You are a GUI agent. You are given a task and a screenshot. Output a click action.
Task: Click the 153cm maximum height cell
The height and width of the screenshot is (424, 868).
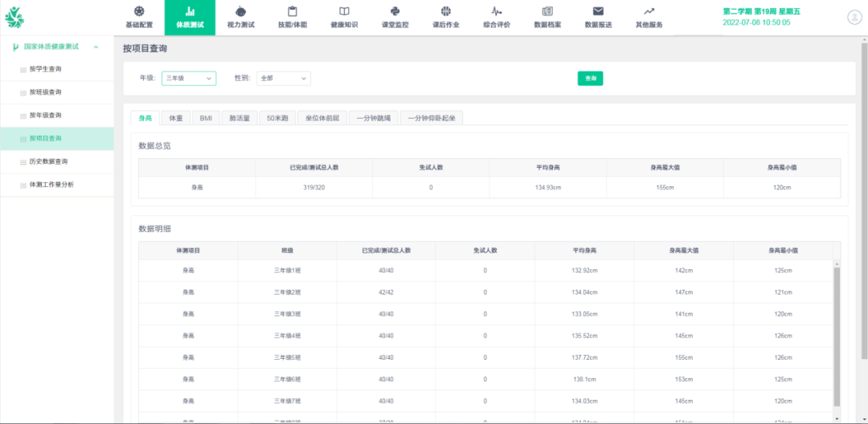(x=684, y=380)
